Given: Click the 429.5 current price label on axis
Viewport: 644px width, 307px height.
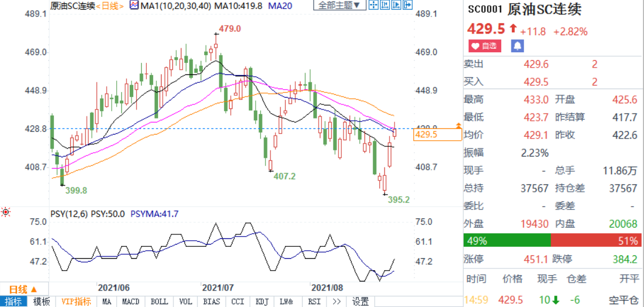Looking at the screenshot, I should pos(426,134).
